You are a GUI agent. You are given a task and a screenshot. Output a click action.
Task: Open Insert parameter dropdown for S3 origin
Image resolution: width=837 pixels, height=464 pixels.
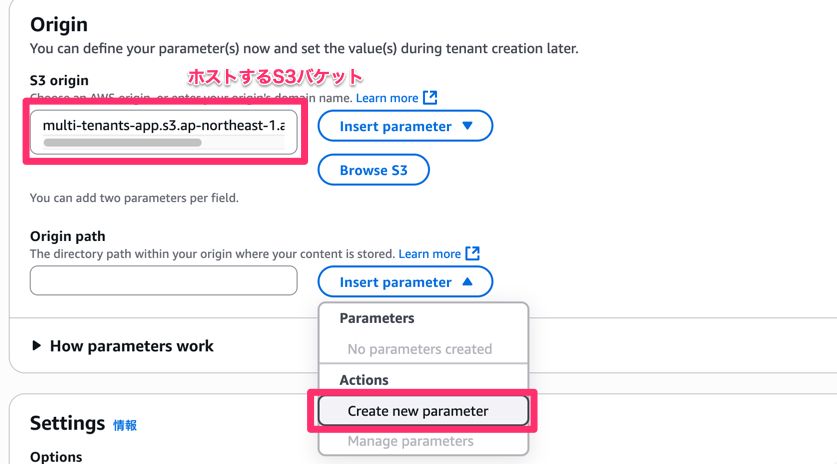point(395,126)
